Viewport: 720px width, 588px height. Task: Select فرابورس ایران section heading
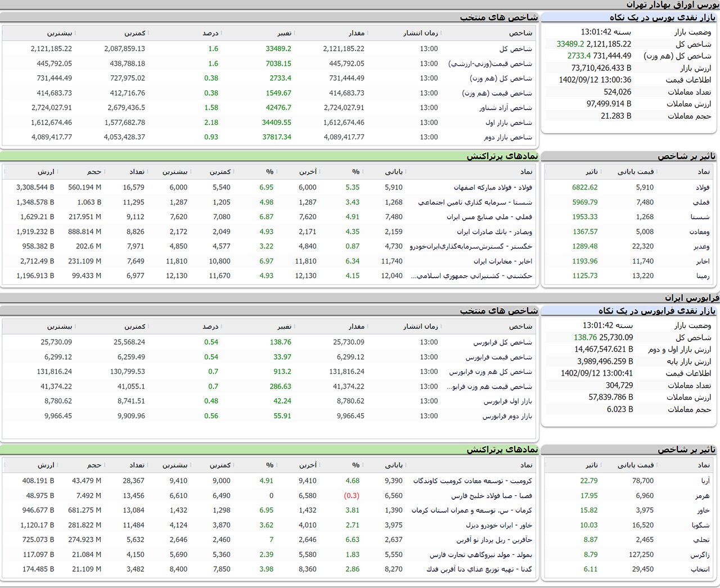point(691,298)
